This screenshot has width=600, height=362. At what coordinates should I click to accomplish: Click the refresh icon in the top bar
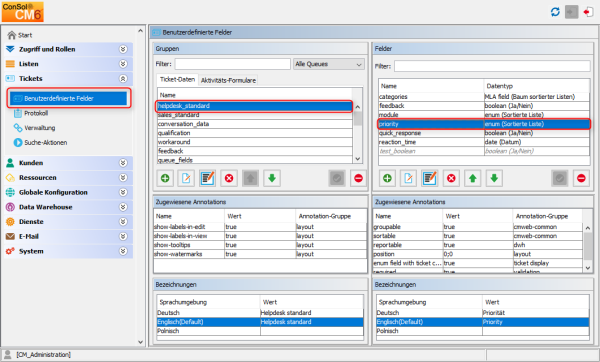point(555,12)
